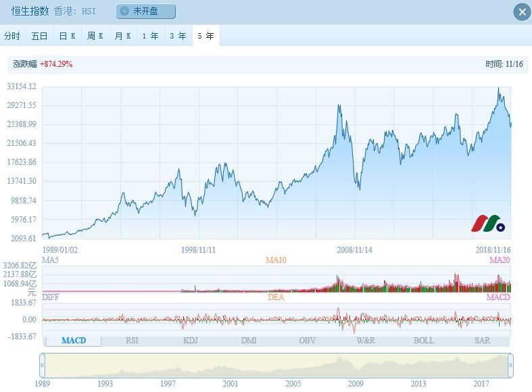Select the 5年 range tab

coord(206,36)
